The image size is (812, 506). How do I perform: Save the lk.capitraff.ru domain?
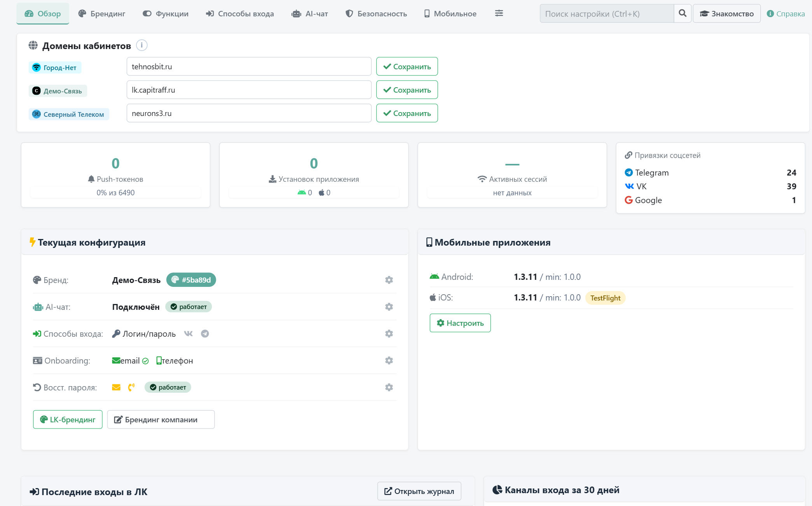click(x=407, y=90)
